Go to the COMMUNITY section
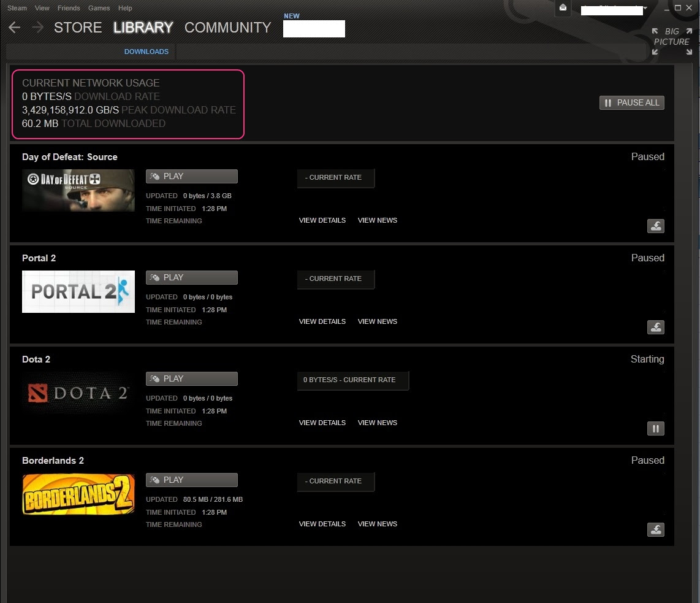Image resolution: width=700 pixels, height=603 pixels. [x=227, y=28]
